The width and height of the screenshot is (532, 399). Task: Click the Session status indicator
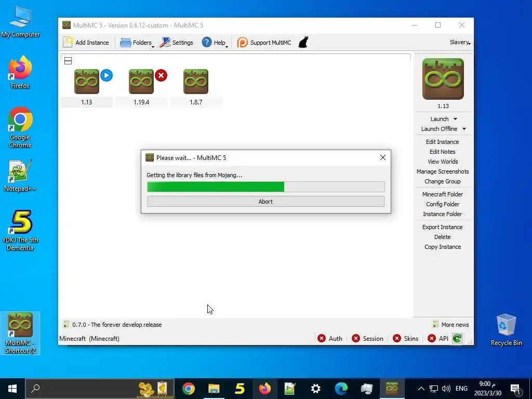pos(367,339)
